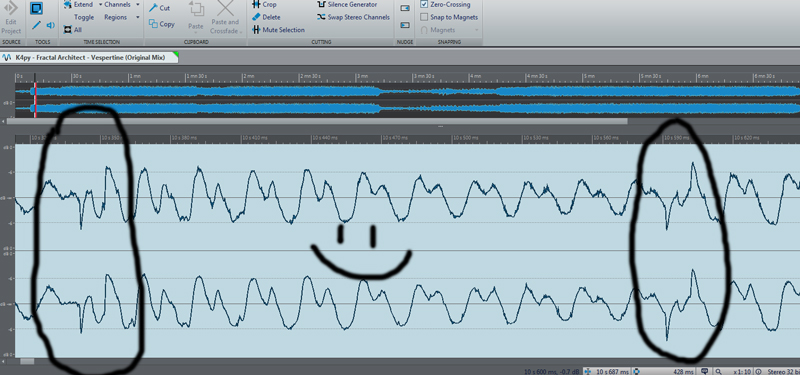The width and height of the screenshot is (800, 375).
Task: Enable the Snap to Magnets checkbox
Action: 424,17
